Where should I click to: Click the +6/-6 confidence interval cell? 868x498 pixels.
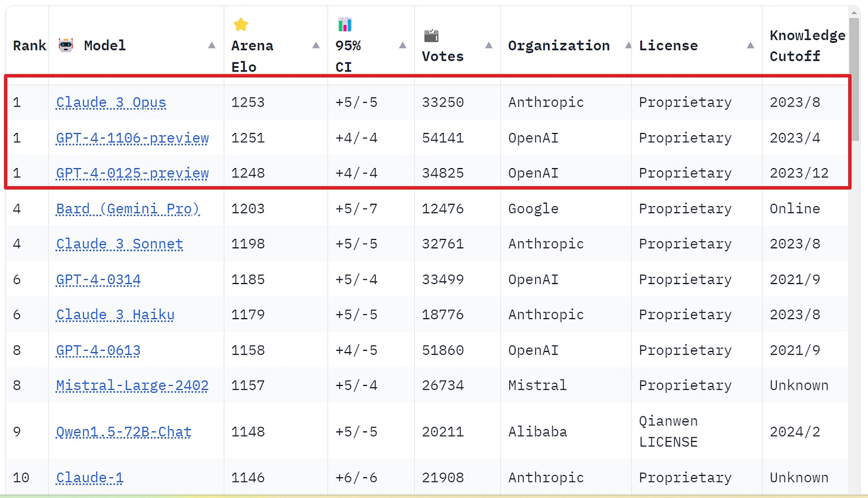pos(356,478)
